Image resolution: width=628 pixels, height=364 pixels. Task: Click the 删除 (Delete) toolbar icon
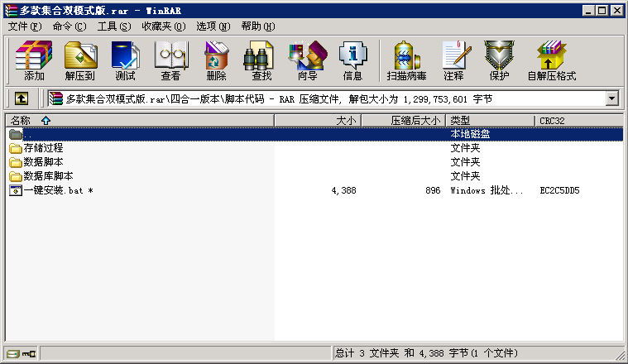[216, 60]
